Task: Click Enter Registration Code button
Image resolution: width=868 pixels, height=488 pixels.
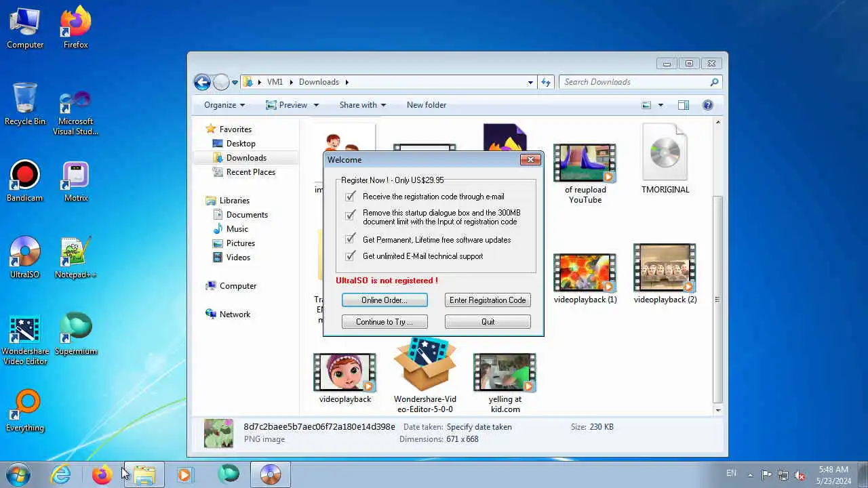Action: pyautogui.click(x=488, y=300)
